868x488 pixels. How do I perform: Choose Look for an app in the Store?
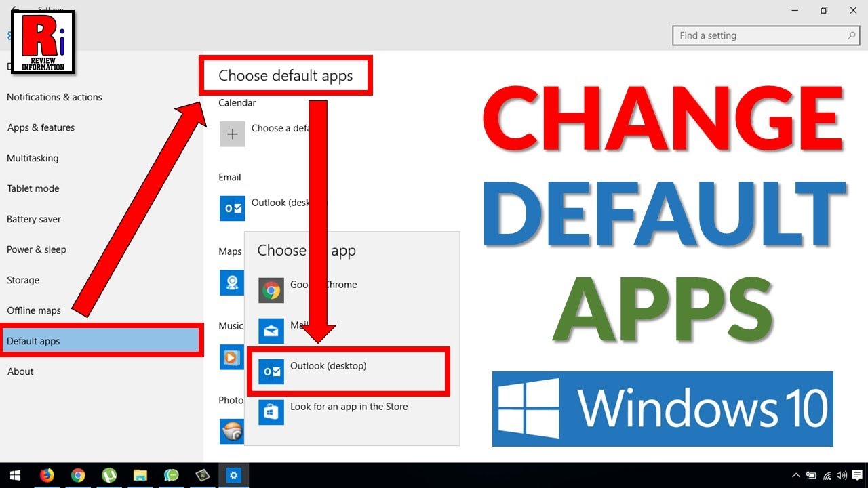pyautogui.click(x=351, y=412)
